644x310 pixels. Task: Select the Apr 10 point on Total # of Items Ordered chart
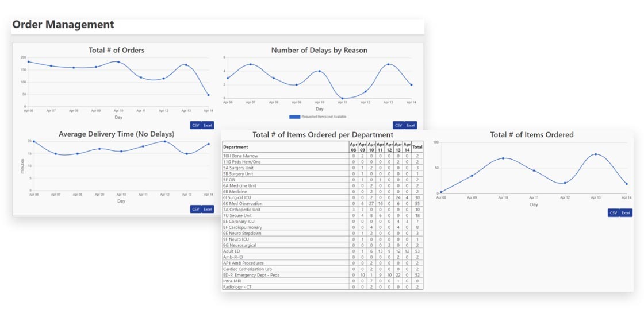[503, 158]
